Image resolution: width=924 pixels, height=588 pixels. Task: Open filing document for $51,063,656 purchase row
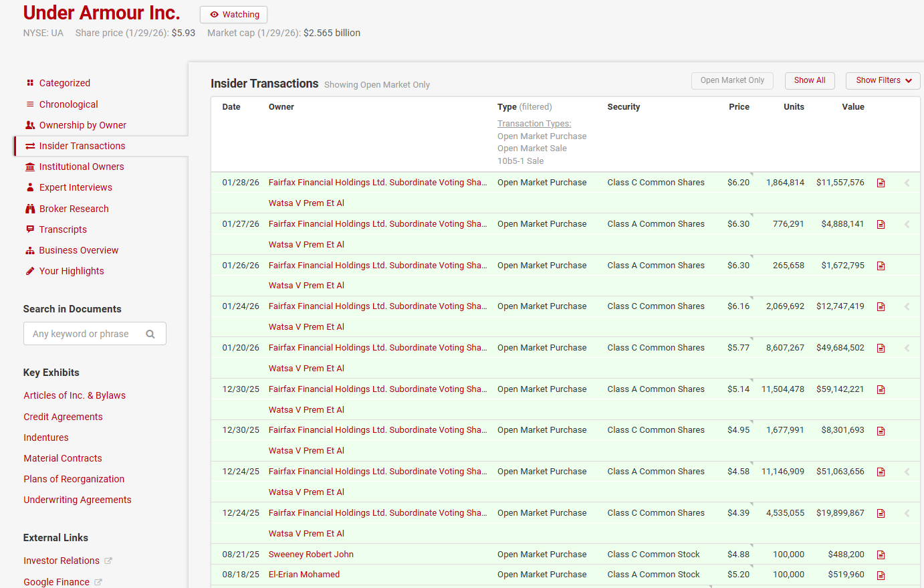tap(881, 472)
